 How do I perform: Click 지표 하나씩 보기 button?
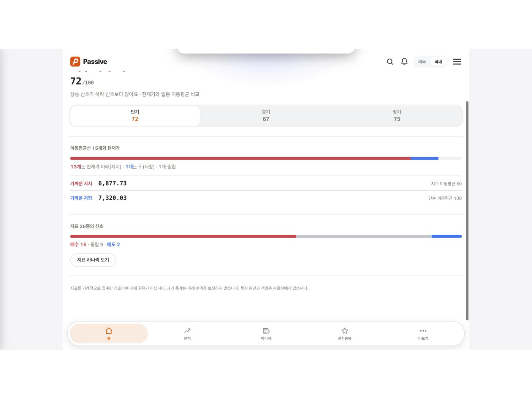(x=93, y=260)
